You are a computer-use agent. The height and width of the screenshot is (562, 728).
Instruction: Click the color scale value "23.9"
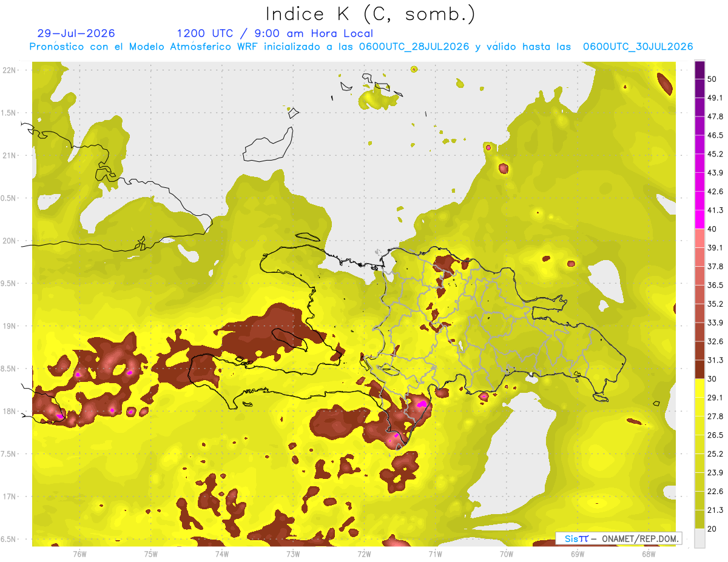point(715,473)
